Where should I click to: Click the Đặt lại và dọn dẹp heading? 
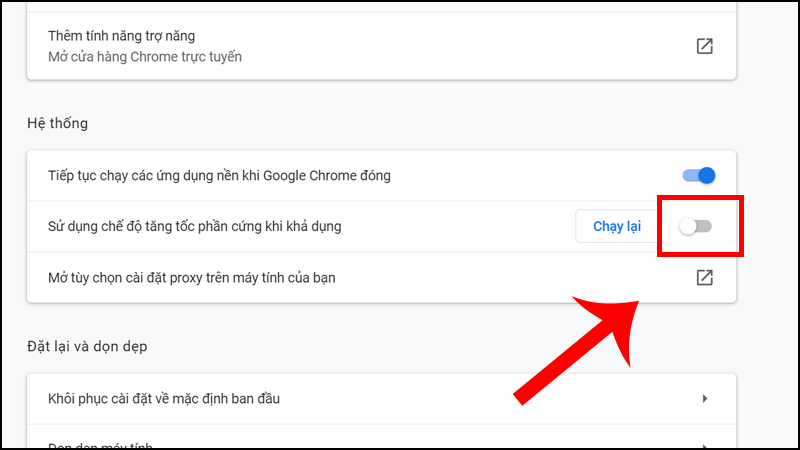point(87,346)
